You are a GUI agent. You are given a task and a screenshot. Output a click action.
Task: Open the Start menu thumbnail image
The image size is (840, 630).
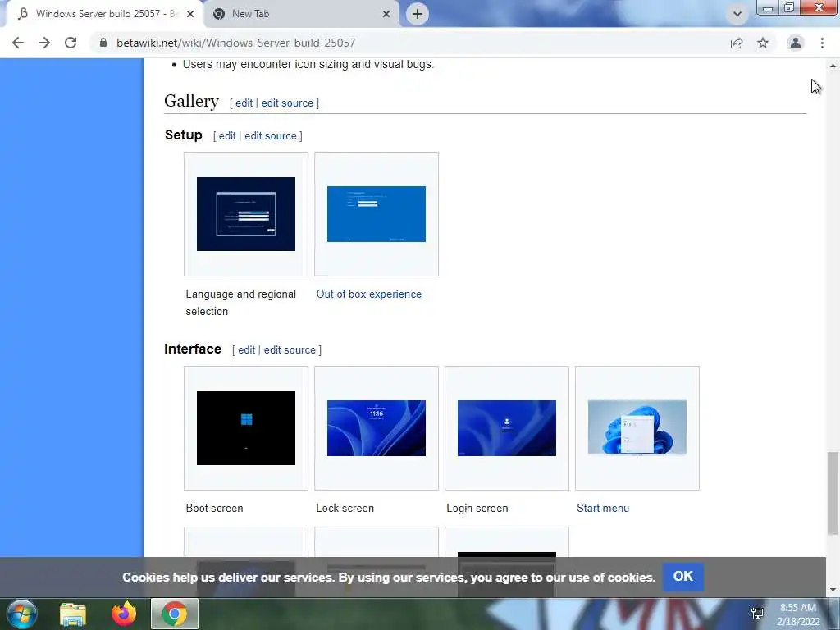[x=637, y=427]
